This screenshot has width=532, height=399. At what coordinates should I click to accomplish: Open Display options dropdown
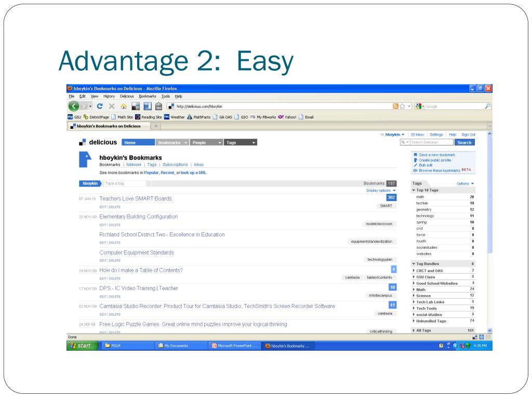[381, 191]
